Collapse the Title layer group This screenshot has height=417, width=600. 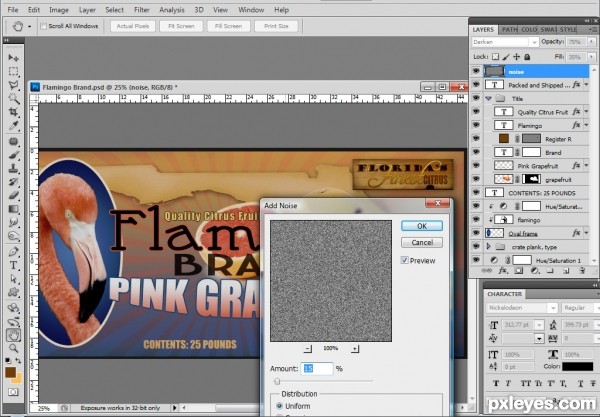tap(488, 99)
